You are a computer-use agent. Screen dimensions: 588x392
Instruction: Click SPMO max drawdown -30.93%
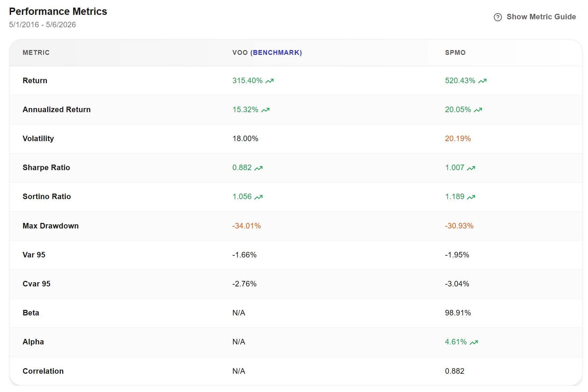click(459, 226)
